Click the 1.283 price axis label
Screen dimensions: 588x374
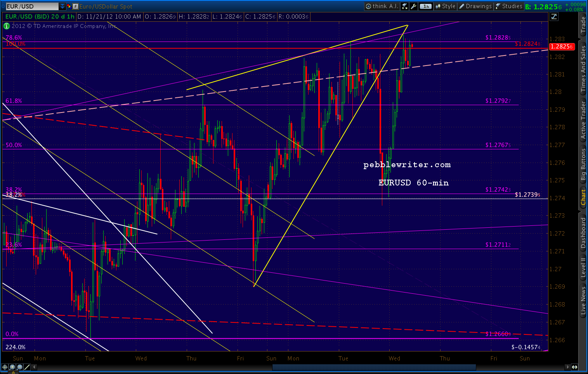[x=557, y=39]
